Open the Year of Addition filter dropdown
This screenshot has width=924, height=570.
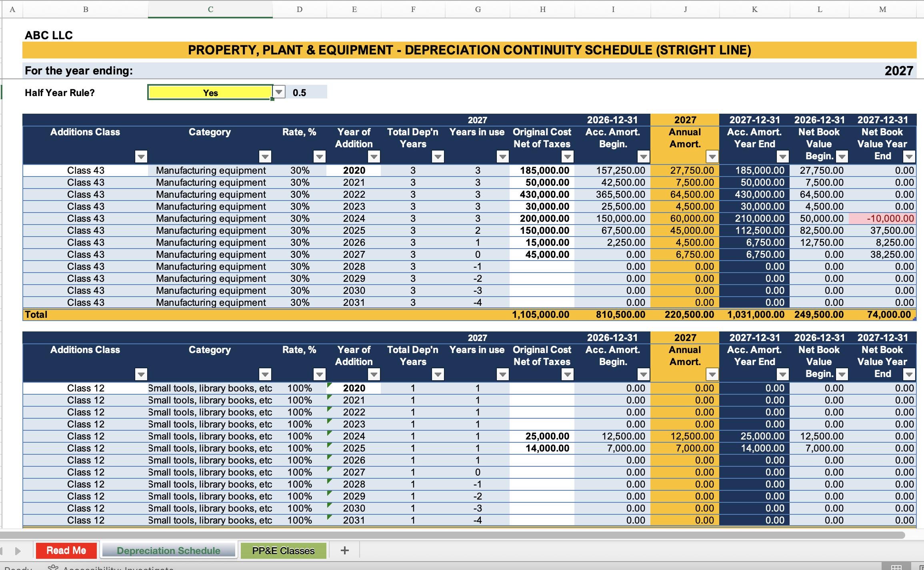(374, 157)
